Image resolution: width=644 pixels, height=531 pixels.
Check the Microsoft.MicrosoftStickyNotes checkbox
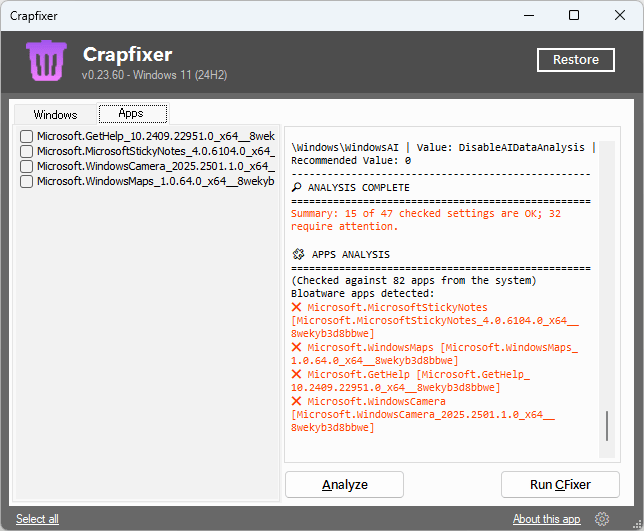coord(26,151)
